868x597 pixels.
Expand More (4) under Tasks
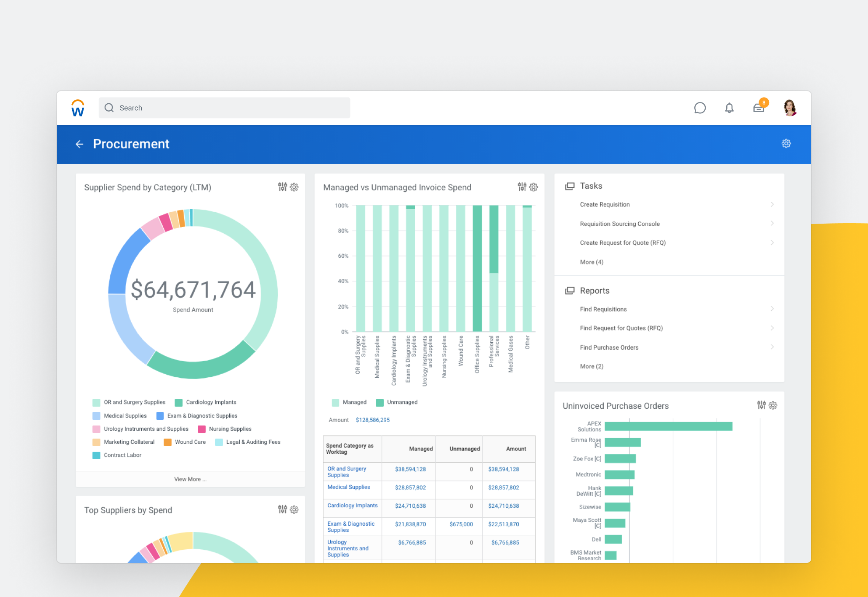coord(591,262)
